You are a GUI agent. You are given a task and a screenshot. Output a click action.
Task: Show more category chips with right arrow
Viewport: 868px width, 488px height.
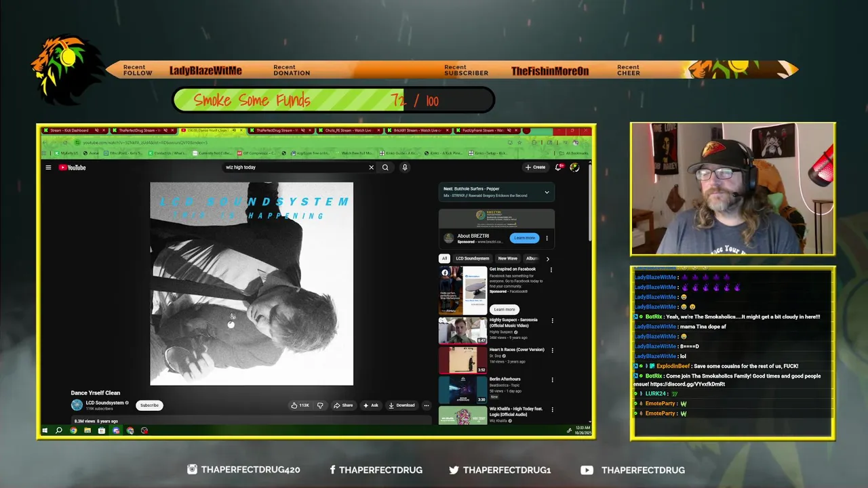pyautogui.click(x=548, y=258)
